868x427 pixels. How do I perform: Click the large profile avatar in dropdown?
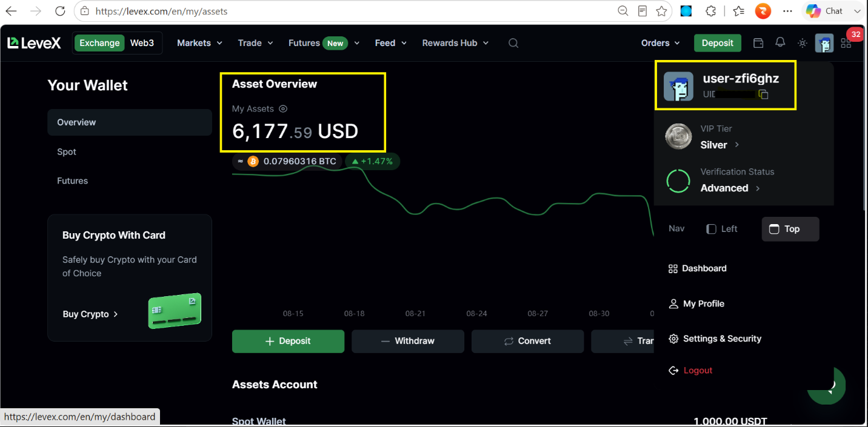point(678,86)
